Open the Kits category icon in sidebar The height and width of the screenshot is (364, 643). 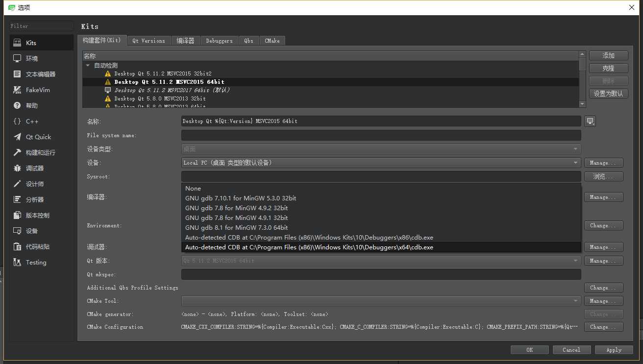coord(18,43)
